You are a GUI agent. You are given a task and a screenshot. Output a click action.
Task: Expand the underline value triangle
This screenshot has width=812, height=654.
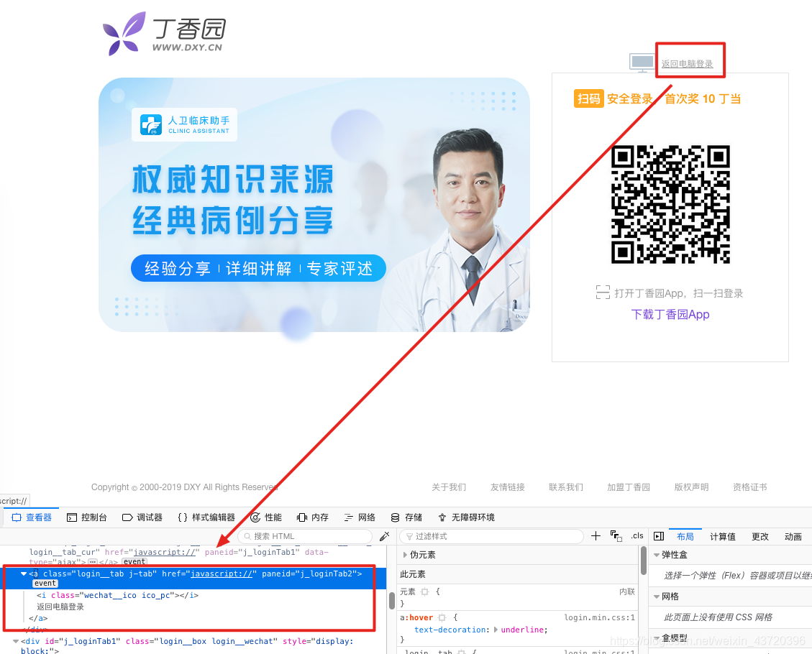(x=496, y=630)
